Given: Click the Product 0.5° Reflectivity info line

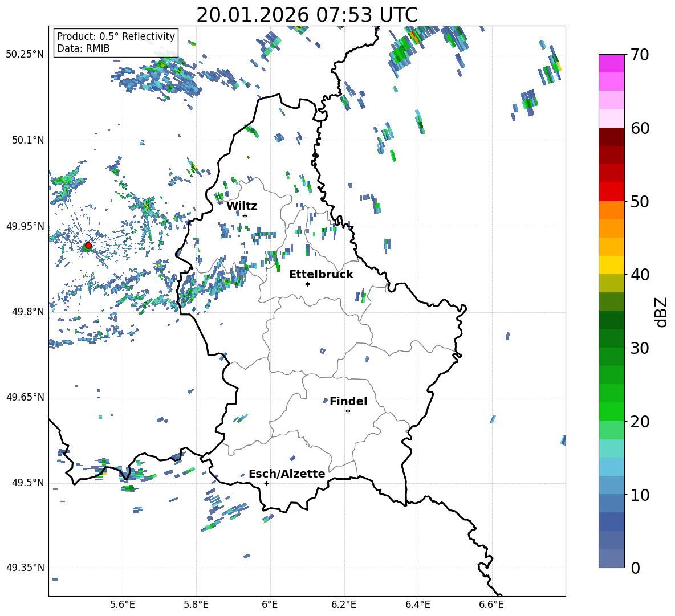Looking at the screenshot, I should (116, 36).
